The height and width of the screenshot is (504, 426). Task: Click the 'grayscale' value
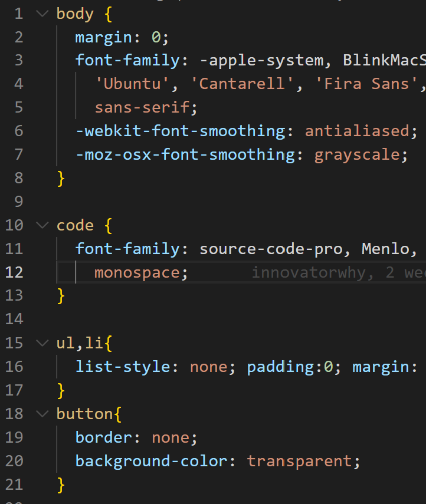(x=357, y=155)
